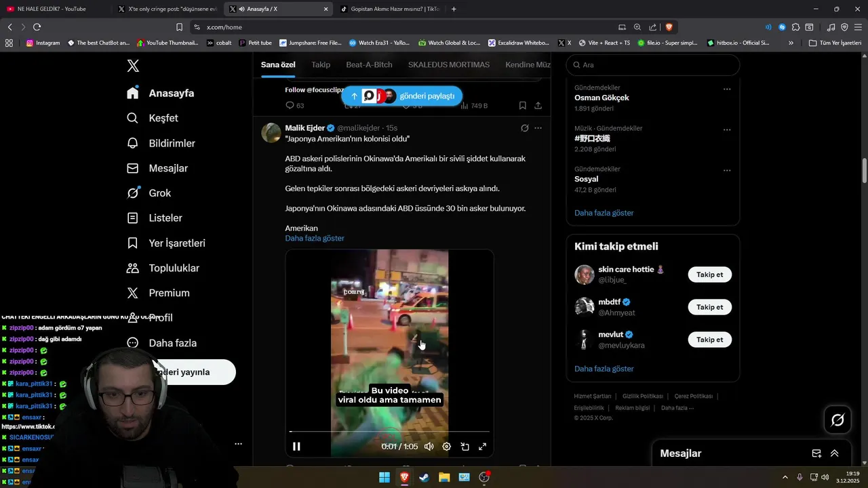Switch to Sana özel tab
This screenshot has width=868, height=488.
(278, 64)
